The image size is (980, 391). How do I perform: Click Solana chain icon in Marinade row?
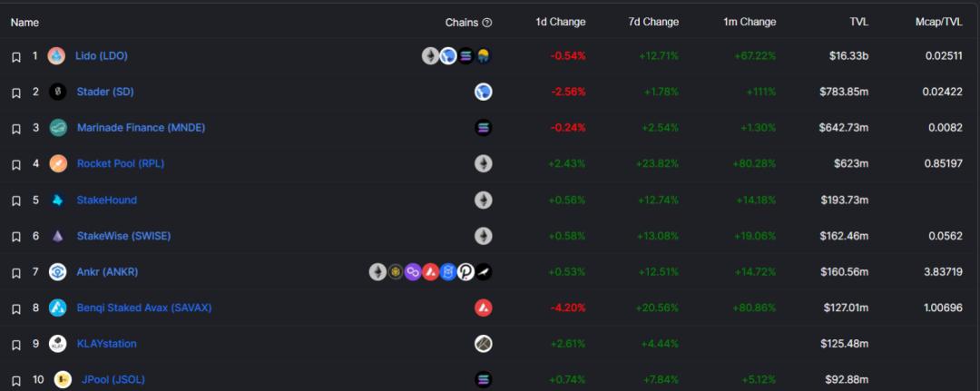(484, 128)
